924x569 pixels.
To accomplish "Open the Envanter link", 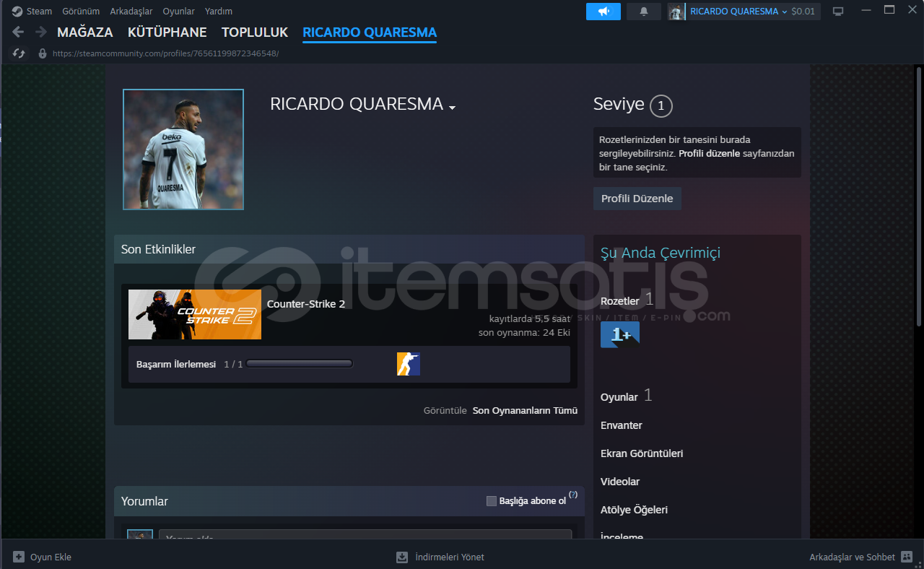I will (x=622, y=425).
